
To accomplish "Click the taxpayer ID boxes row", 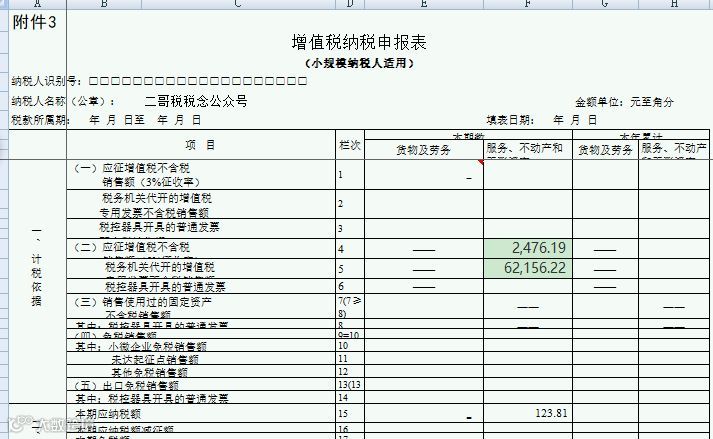I will click(198, 81).
